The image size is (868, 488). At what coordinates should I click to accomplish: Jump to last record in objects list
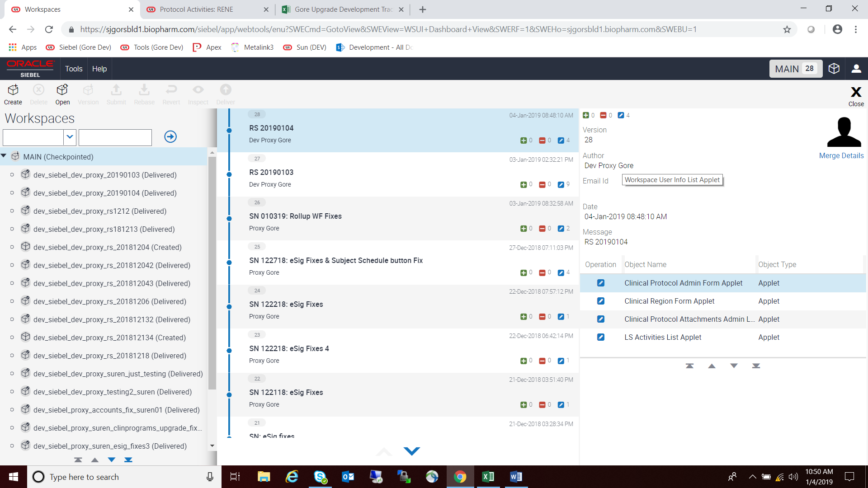tap(756, 366)
